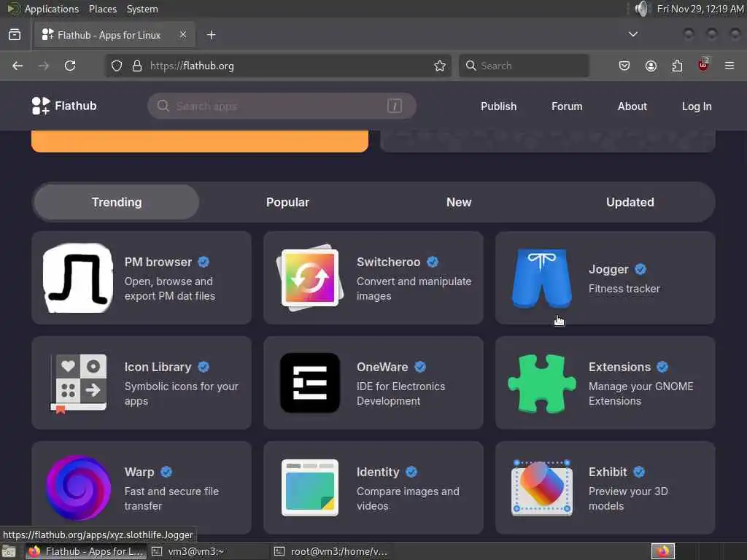Screen dimensions: 747x560
Task: Click the Switcheroo title text
Action: [388, 262]
